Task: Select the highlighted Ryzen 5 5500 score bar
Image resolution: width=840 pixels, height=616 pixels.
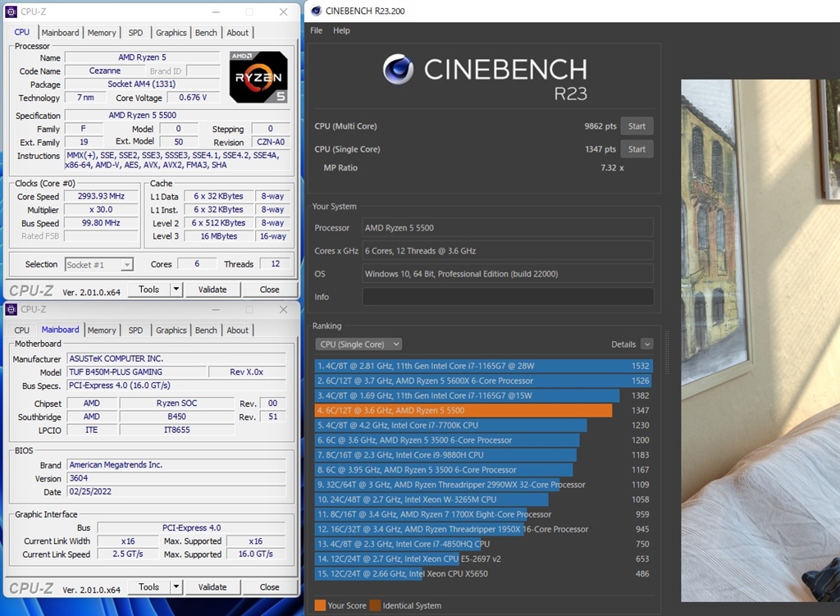Action: click(459, 410)
